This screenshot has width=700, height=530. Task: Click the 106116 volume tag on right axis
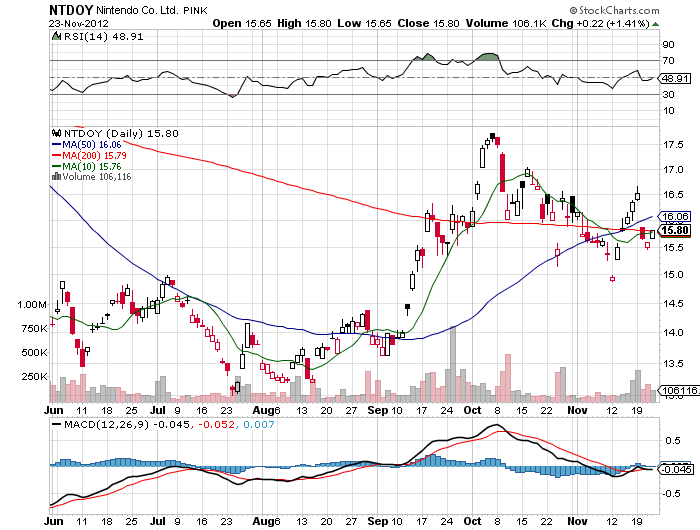click(679, 391)
